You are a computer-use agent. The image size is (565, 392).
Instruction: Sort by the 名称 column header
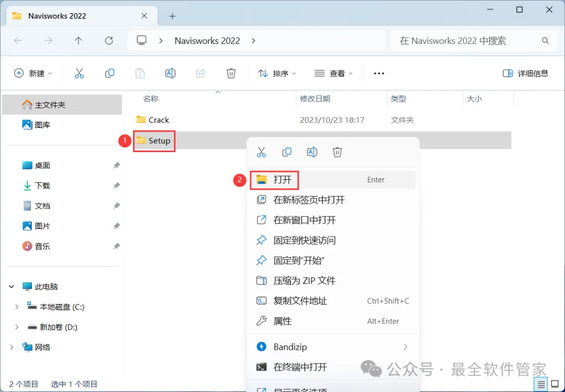pyautogui.click(x=151, y=99)
